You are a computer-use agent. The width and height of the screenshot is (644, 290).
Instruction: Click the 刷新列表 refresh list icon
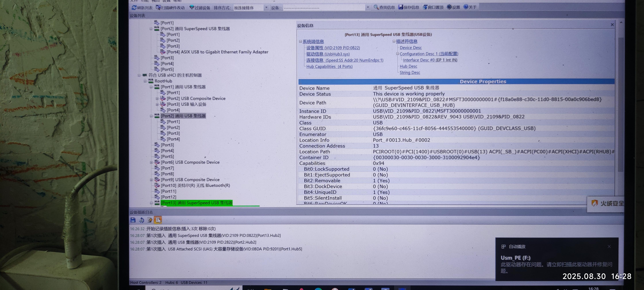tap(134, 8)
